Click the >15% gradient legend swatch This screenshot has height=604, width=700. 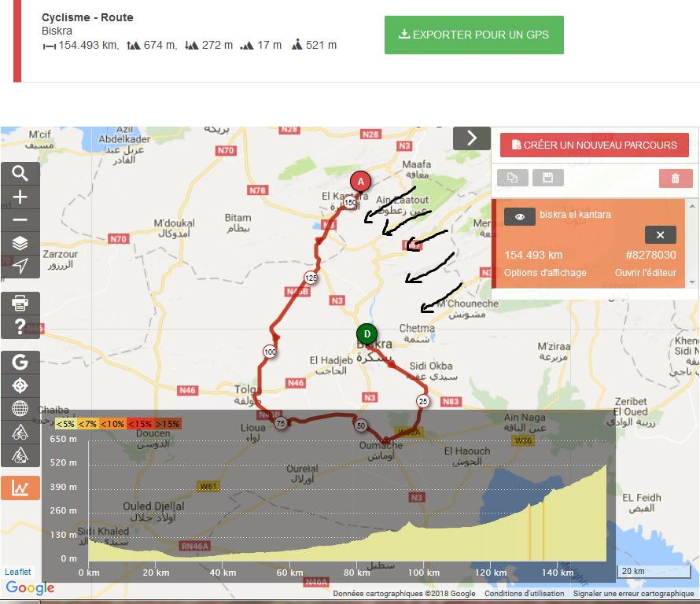pyautogui.click(x=168, y=424)
